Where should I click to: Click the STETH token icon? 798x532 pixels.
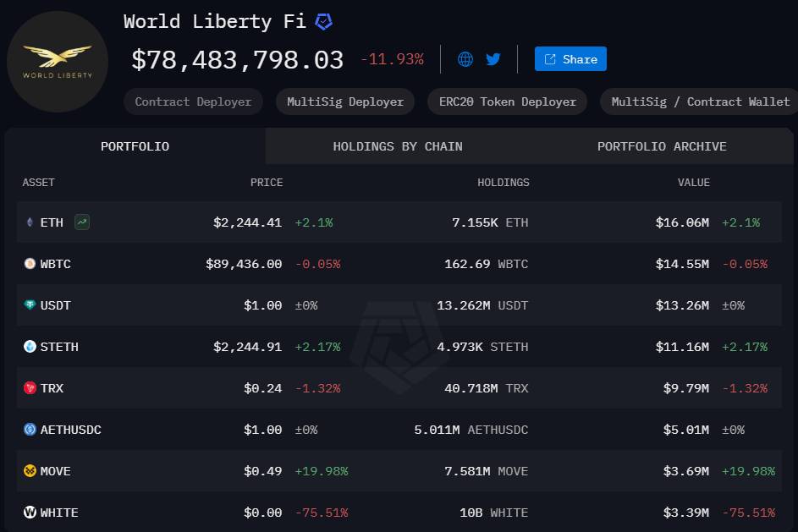(30, 347)
